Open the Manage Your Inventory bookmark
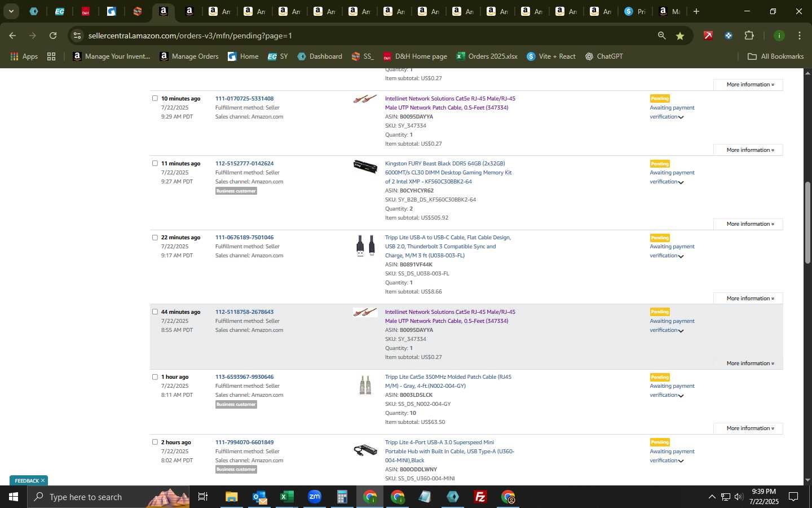 tap(112, 56)
